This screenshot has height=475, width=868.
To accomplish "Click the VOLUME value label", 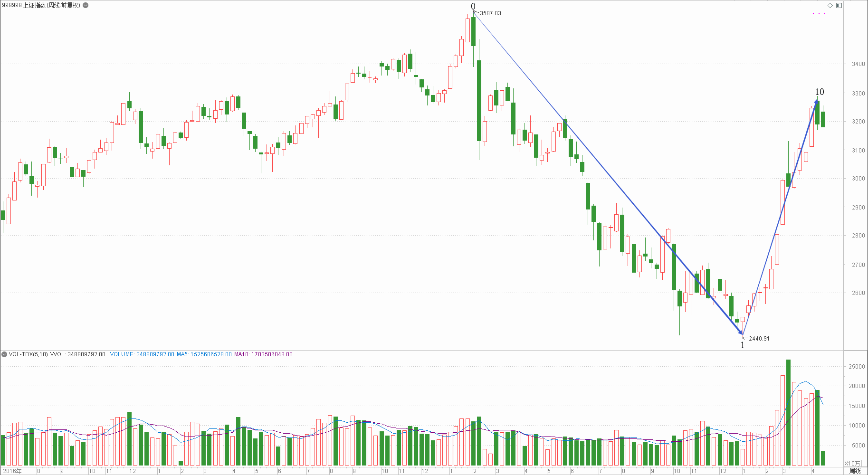I will tap(142, 354).
